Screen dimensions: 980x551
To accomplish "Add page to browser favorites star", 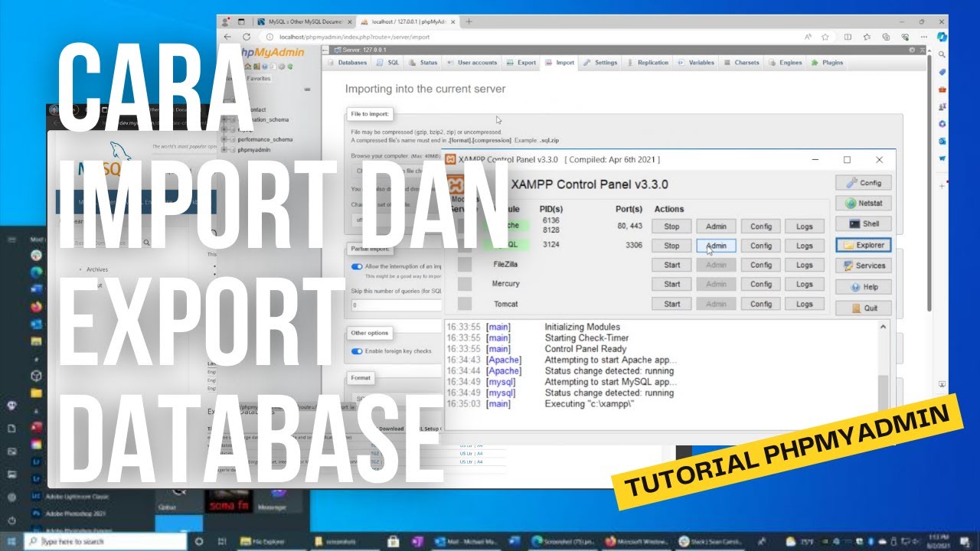I will pyautogui.click(x=825, y=37).
